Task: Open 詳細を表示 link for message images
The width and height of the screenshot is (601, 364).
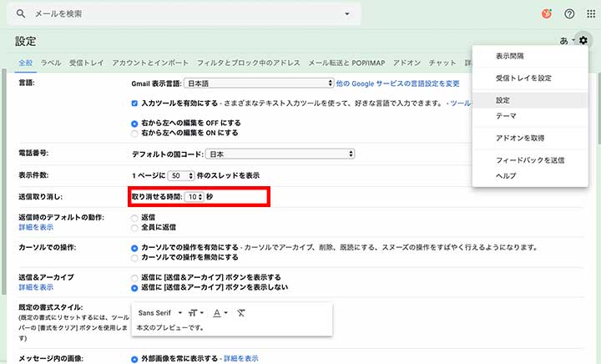Action: tap(241, 359)
